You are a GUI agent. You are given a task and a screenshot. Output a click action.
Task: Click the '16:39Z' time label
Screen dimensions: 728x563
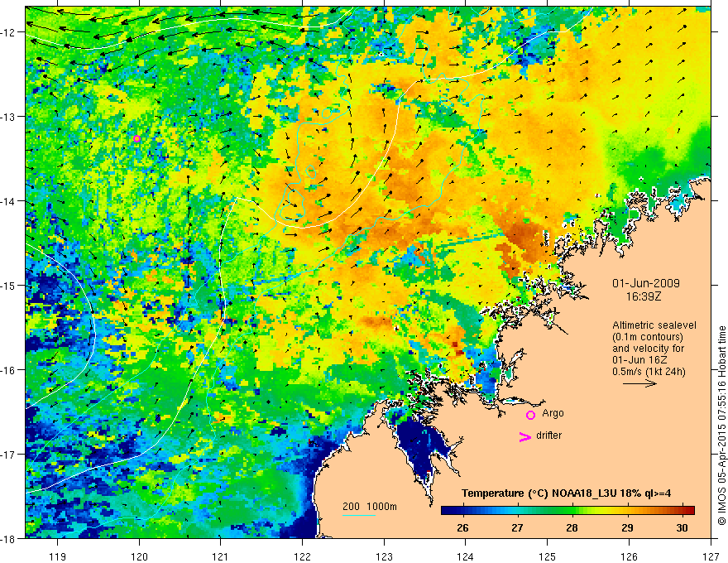click(643, 296)
